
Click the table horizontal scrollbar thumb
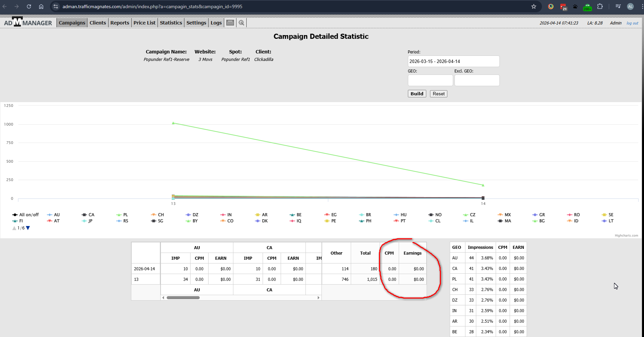183,298
